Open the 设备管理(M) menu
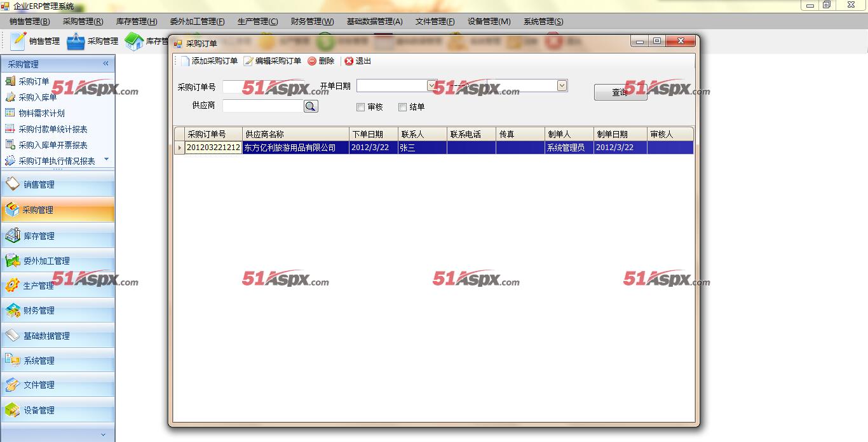 [489, 22]
